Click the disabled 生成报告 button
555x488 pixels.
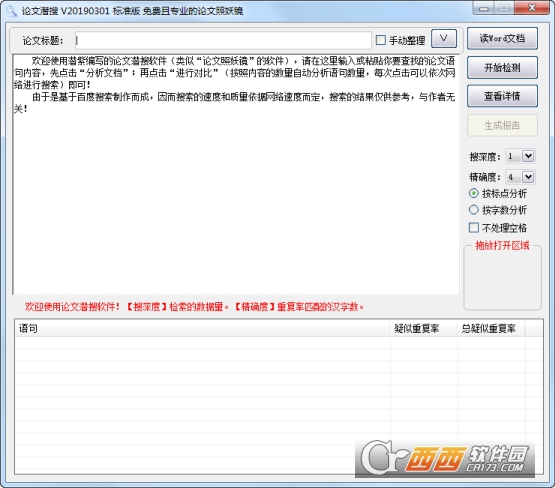coord(502,125)
